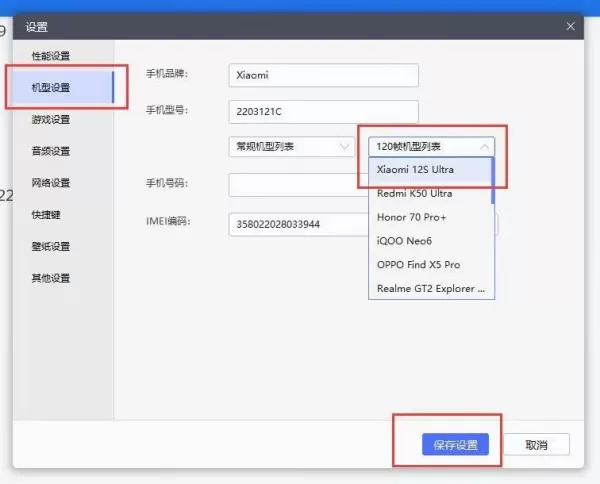
Task: Click the model dropdown list scrollbar
Action: [493, 181]
